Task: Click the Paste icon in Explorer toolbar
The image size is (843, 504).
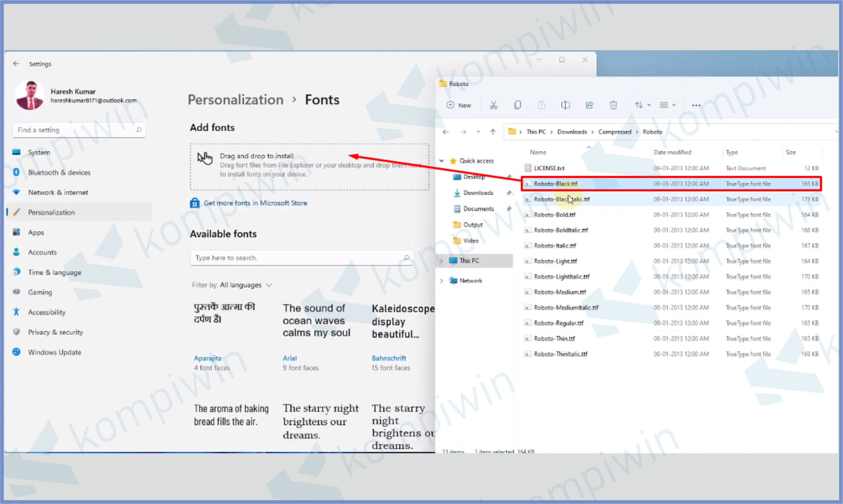Action: (x=542, y=105)
